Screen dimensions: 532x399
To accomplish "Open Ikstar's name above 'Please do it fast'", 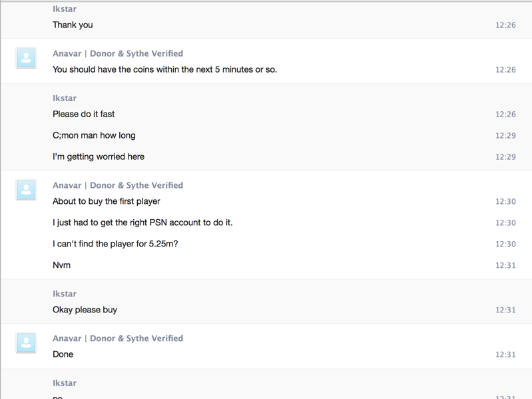I will click(x=65, y=99).
